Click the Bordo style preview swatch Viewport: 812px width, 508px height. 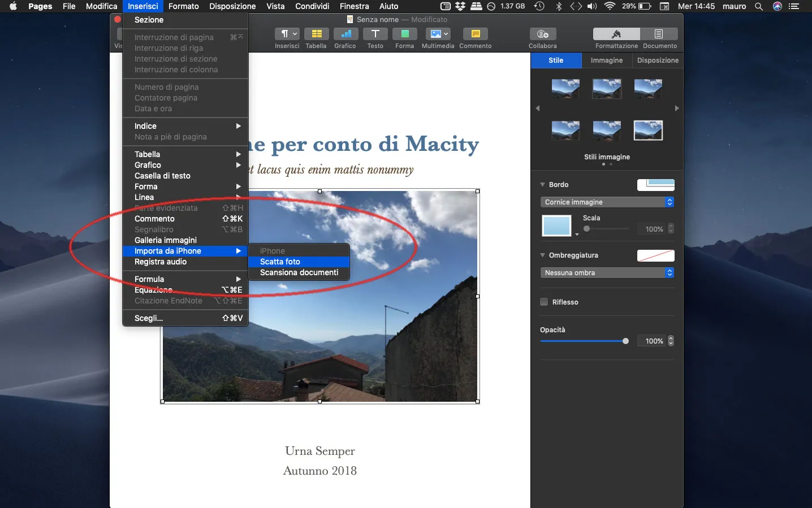tap(656, 185)
